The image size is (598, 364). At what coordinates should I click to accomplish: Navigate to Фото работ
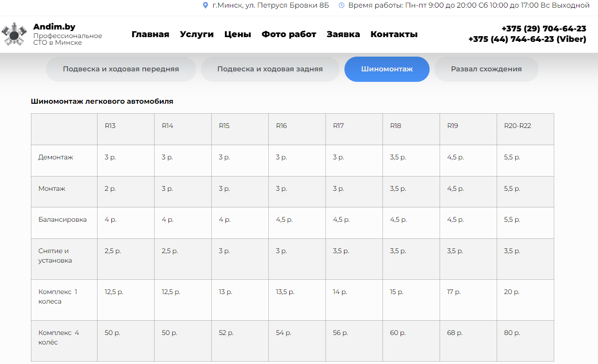click(x=289, y=34)
